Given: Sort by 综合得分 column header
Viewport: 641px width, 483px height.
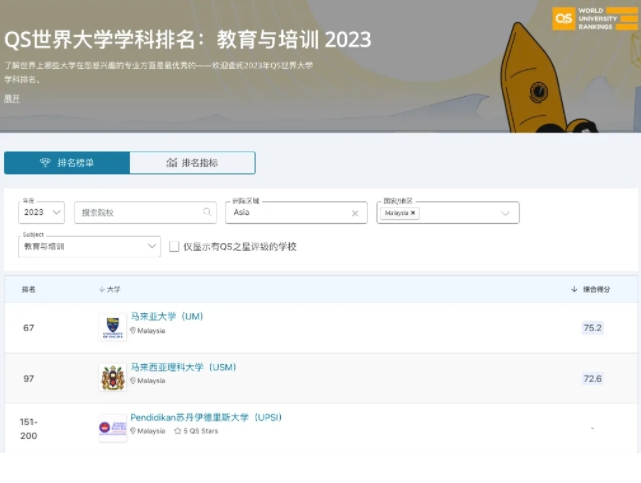Looking at the screenshot, I should pyautogui.click(x=590, y=289).
